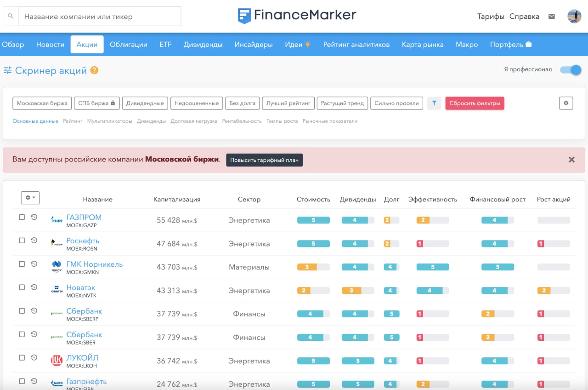This screenshot has width=588, height=390.
Task: Click the ГАЗПРОМ company logo
Action: pos(57,220)
